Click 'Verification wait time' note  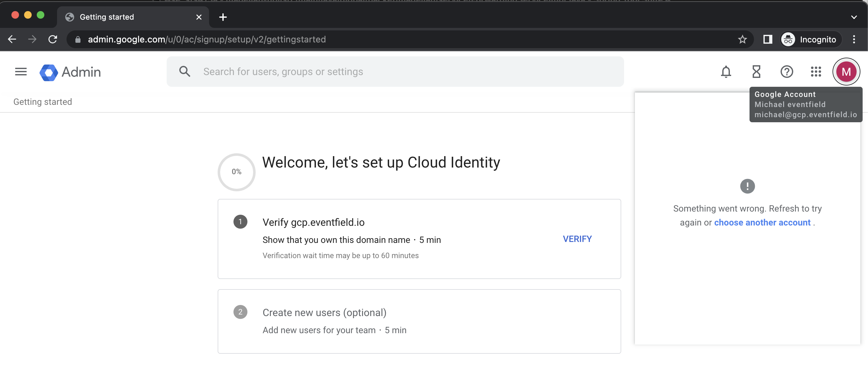pyautogui.click(x=340, y=256)
